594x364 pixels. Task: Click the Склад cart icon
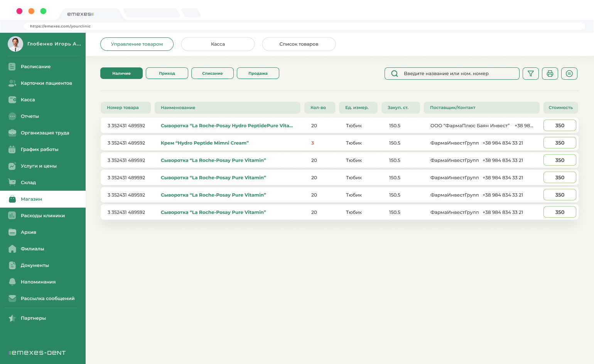point(12,183)
